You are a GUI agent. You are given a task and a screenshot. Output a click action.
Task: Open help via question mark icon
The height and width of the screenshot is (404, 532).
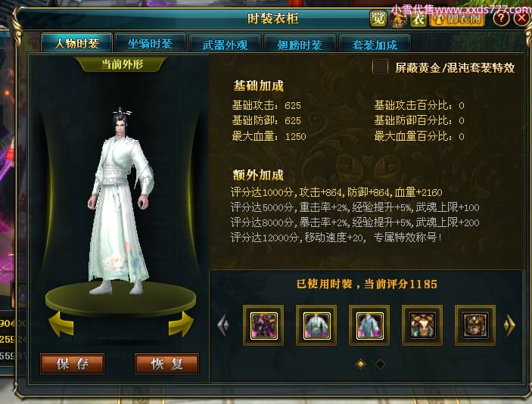[x=501, y=18]
